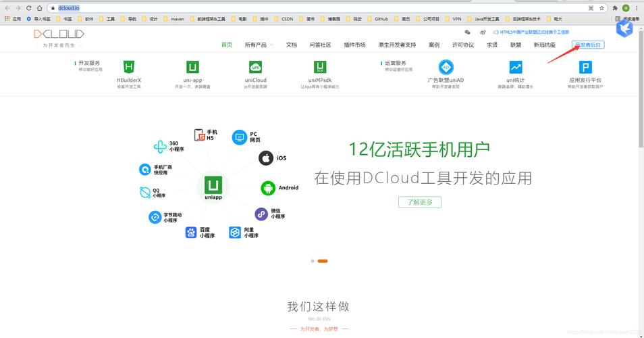644x338 pixels.
Task: Select the first carousel indicator dot
Action: point(313,261)
